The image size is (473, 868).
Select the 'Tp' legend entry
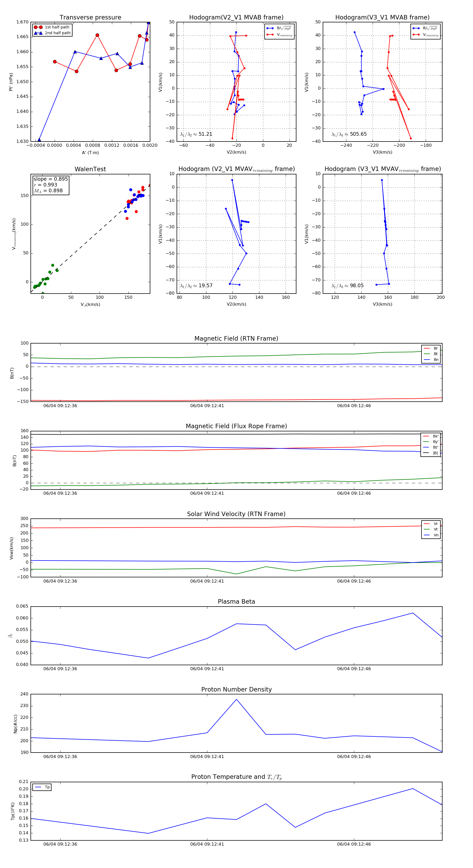[42, 787]
